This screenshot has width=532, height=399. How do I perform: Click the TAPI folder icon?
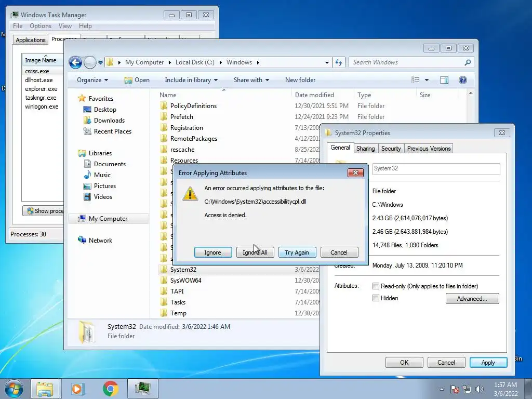coord(164,291)
